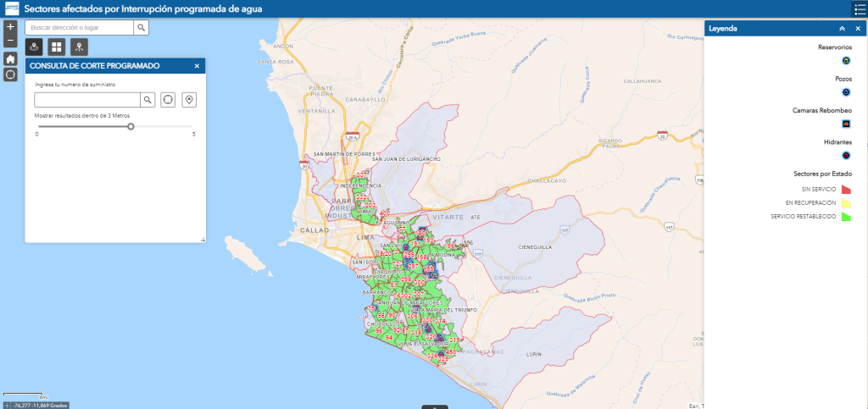
Task: Open the third toolbar location-pin widget
Action: pyautogui.click(x=79, y=47)
